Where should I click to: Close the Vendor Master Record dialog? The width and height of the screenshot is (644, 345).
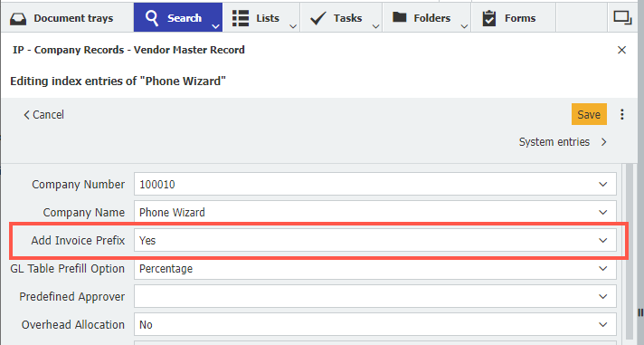tap(621, 50)
